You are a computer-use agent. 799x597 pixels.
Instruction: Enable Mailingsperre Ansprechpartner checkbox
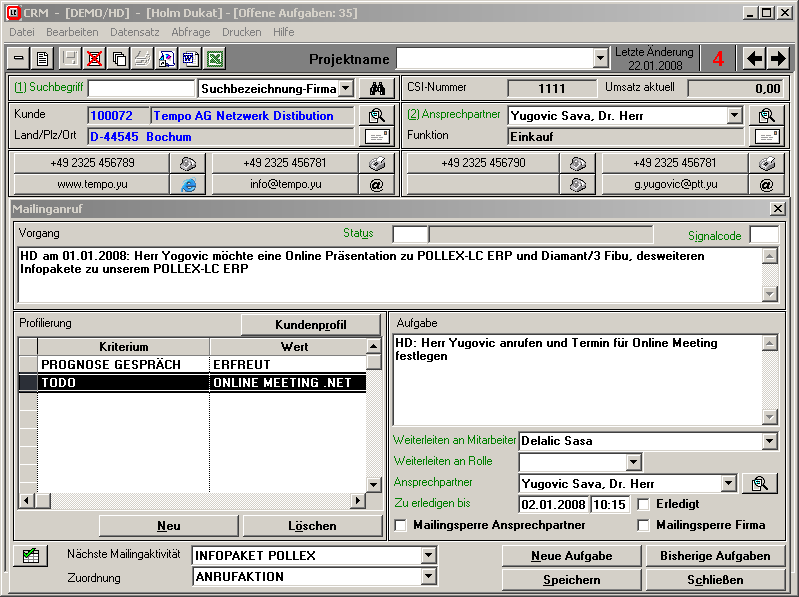(402, 525)
